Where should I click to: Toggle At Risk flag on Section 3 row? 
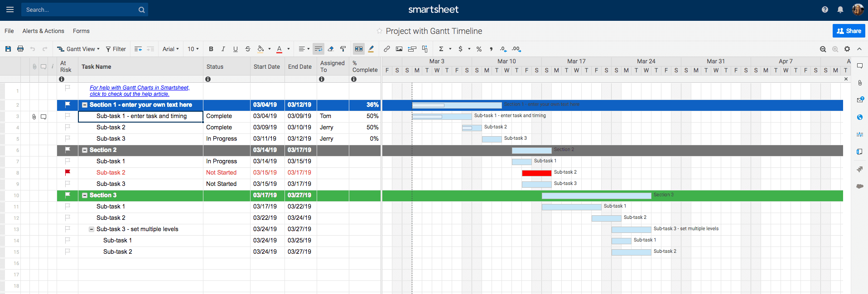tap(68, 195)
